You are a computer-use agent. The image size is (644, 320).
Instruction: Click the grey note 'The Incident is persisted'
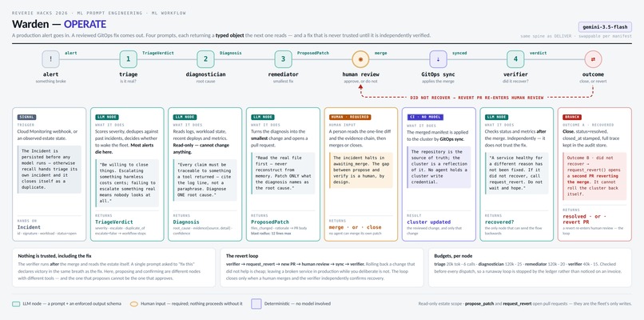click(49, 169)
